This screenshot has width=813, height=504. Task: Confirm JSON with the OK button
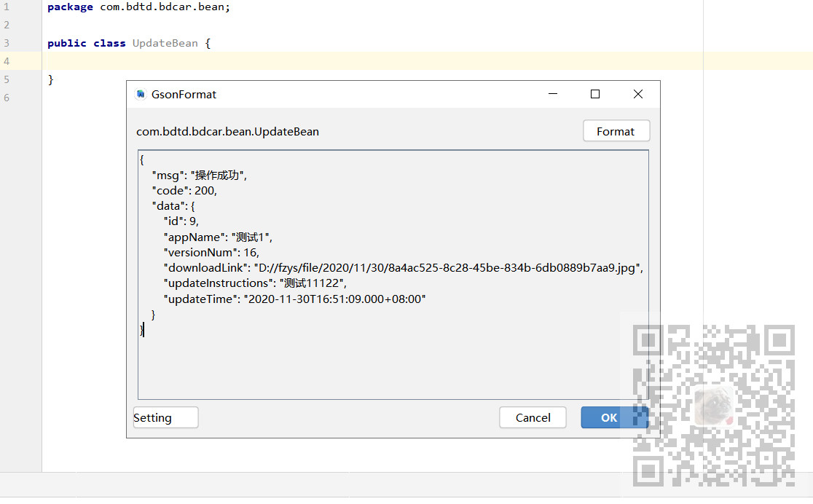click(609, 417)
